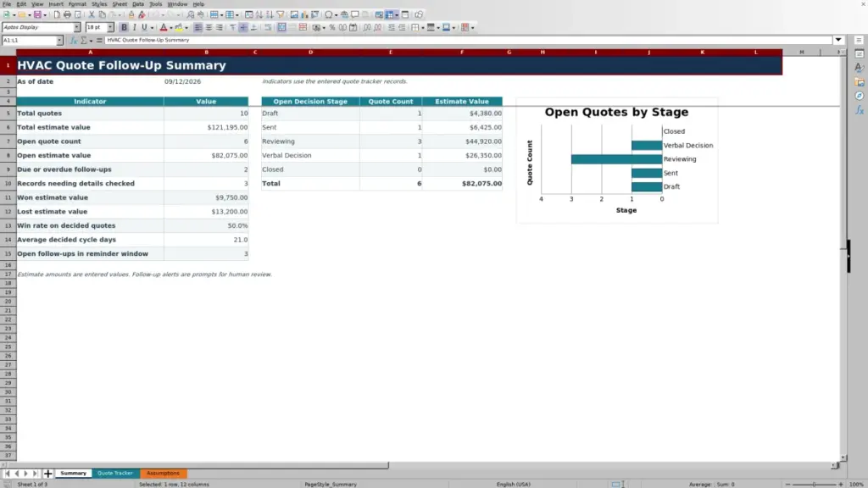Image resolution: width=868 pixels, height=488 pixels.
Task: Click the formula input line
Action: pyautogui.click(x=468, y=40)
